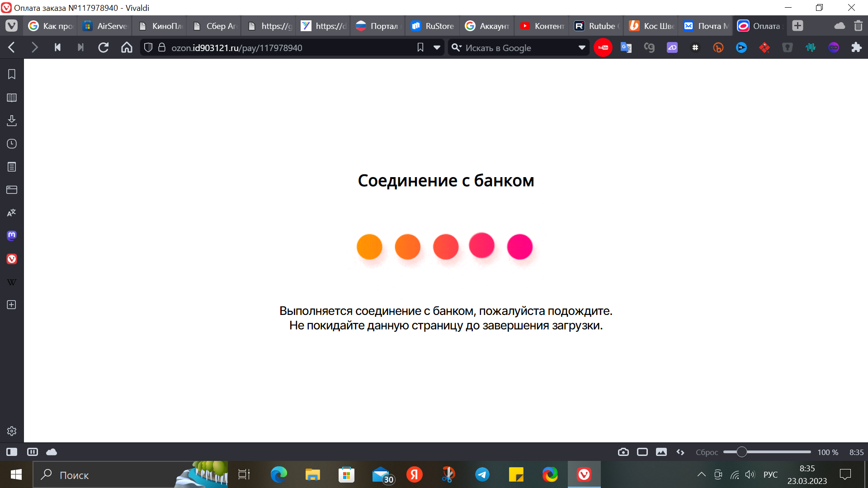Screen dimensions: 868x488
Task: Adjust the zoom slider in the status bar
Action: click(x=741, y=452)
